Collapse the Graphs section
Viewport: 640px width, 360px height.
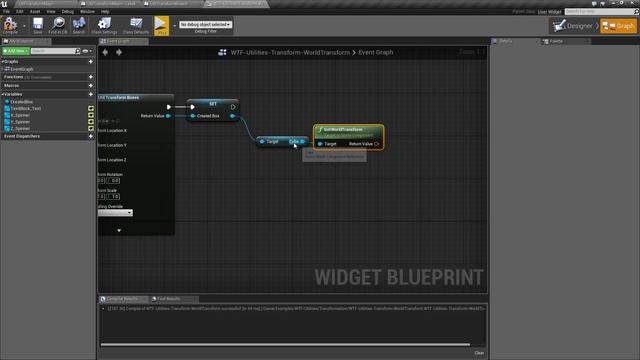(x=2, y=62)
